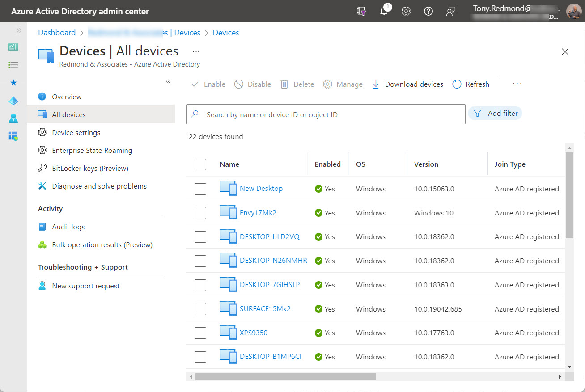Tick checkbox for New Desktop

coord(200,189)
